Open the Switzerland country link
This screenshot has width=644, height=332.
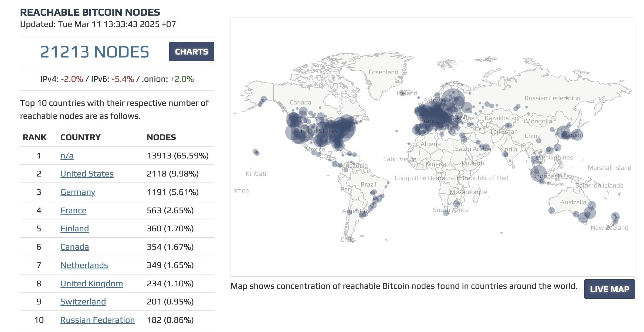tap(83, 301)
